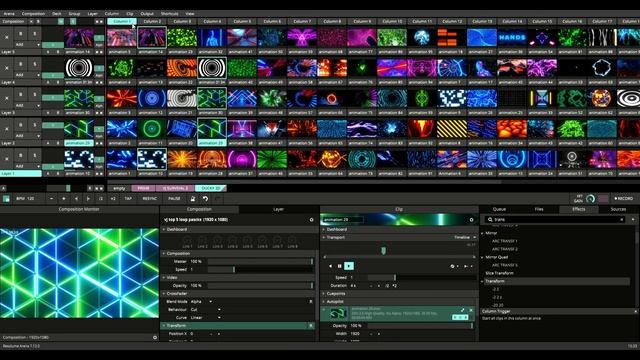Screen dimensions: 640x360
Task: Open the Transport Timeline dropdown
Action: (464, 237)
